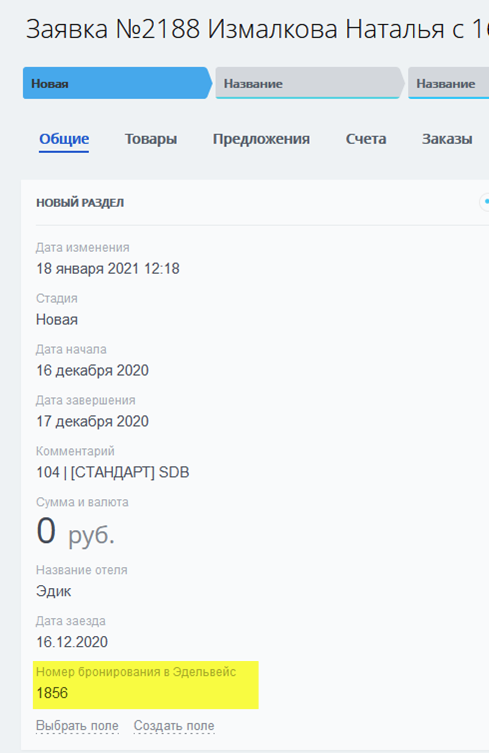
Task: Click the Дата изменения label
Action: pos(83,247)
